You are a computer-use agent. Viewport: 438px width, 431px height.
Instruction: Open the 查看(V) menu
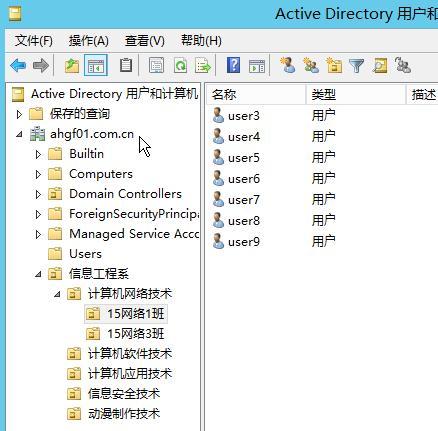tap(145, 41)
